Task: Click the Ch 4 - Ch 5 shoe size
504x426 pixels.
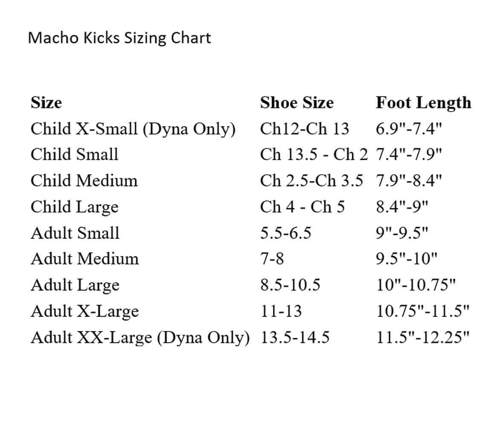Action: pos(302,207)
